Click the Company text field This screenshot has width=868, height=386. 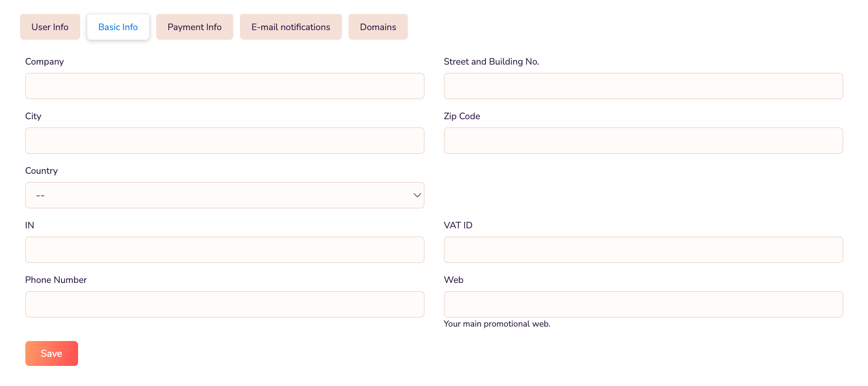[225, 86]
